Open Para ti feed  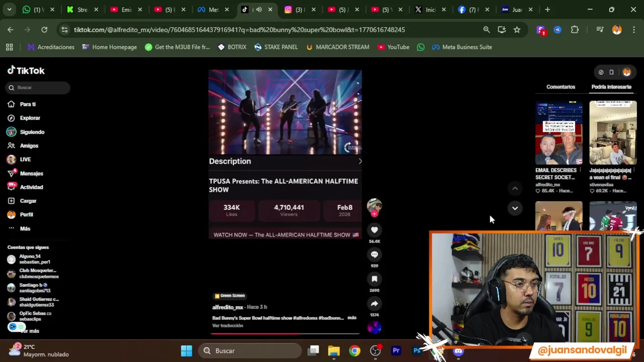pos(28,104)
